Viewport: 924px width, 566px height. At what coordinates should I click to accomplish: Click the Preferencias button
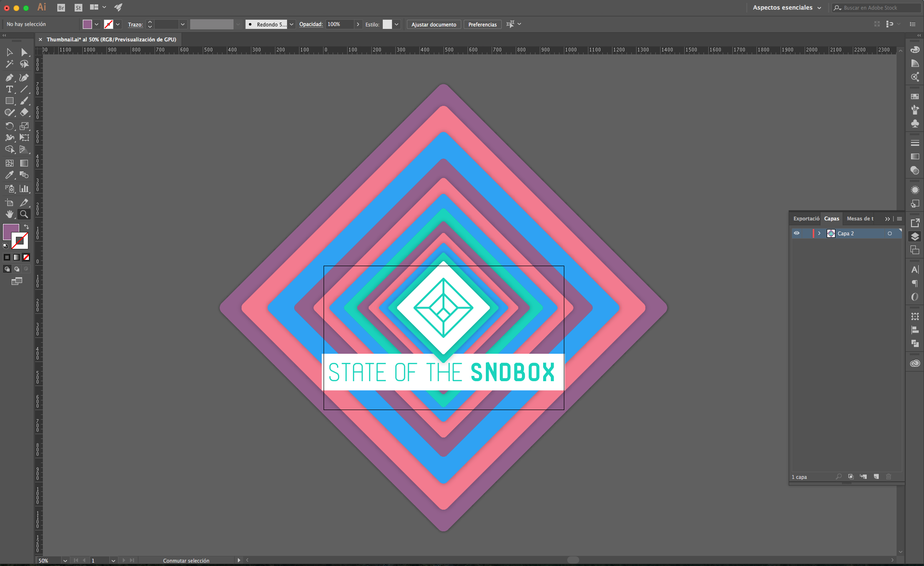(x=482, y=24)
